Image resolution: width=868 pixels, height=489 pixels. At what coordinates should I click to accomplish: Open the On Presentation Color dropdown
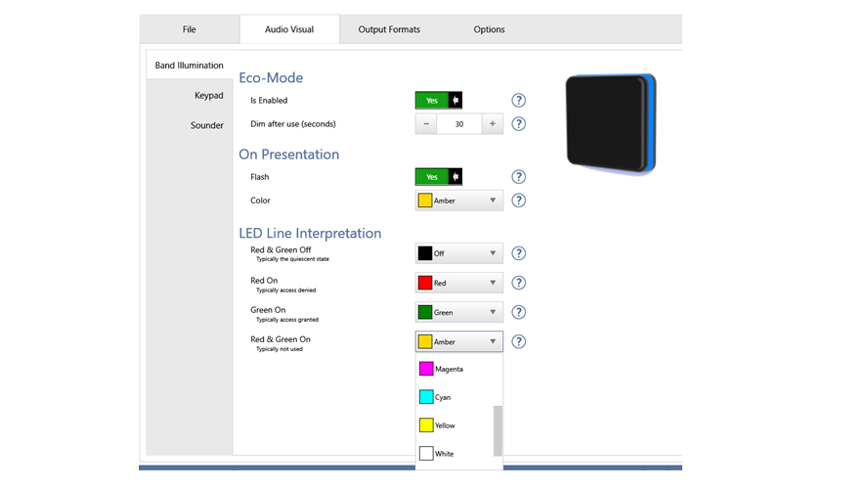click(x=458, y=200)
